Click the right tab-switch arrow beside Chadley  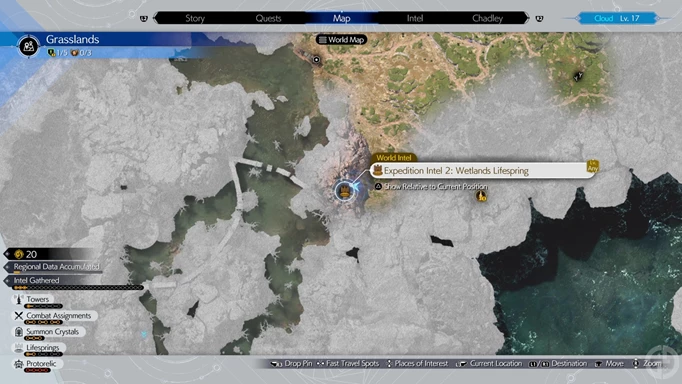(539, 18)
